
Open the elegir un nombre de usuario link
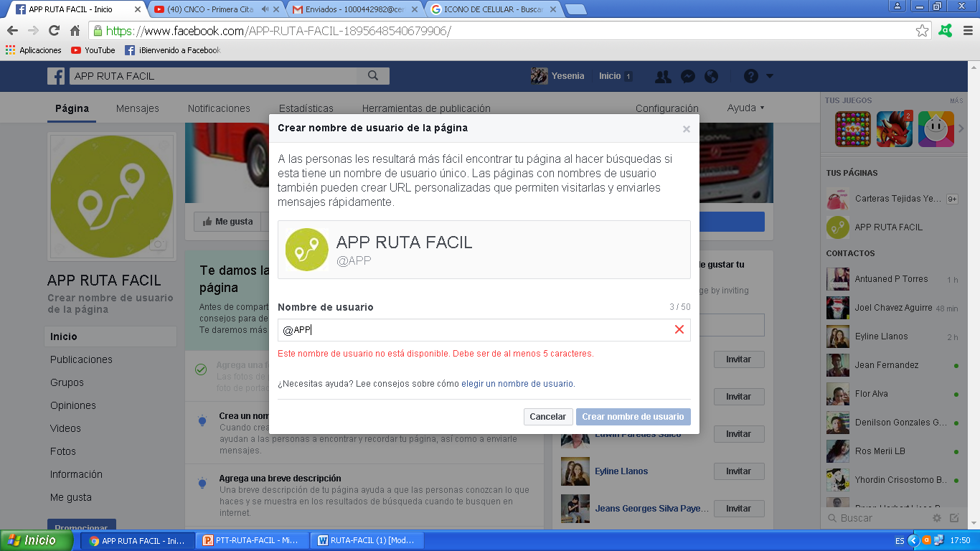517,384
